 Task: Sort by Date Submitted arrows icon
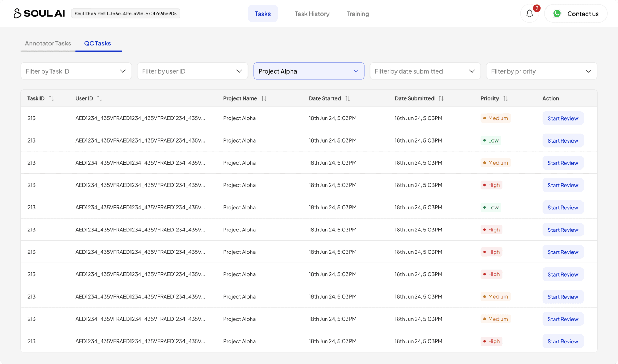[441, 98]
